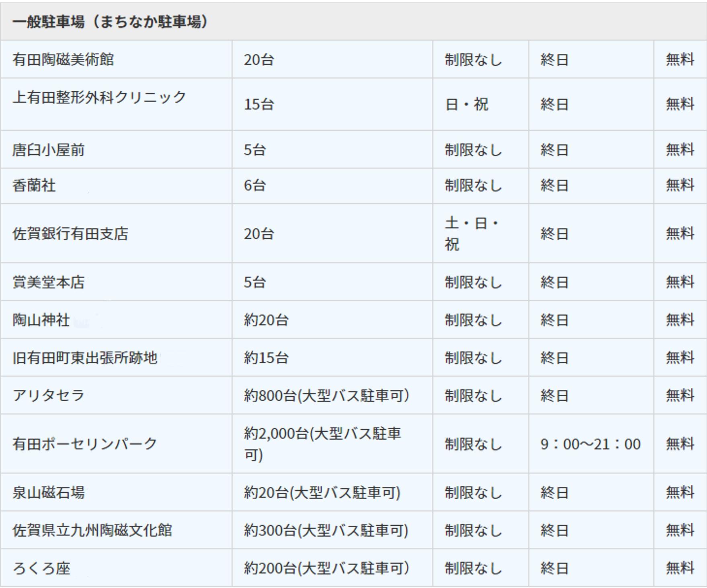Click the capacity 約15台
The width and height of the screenshot is (707, 588).
coord(266,357)
